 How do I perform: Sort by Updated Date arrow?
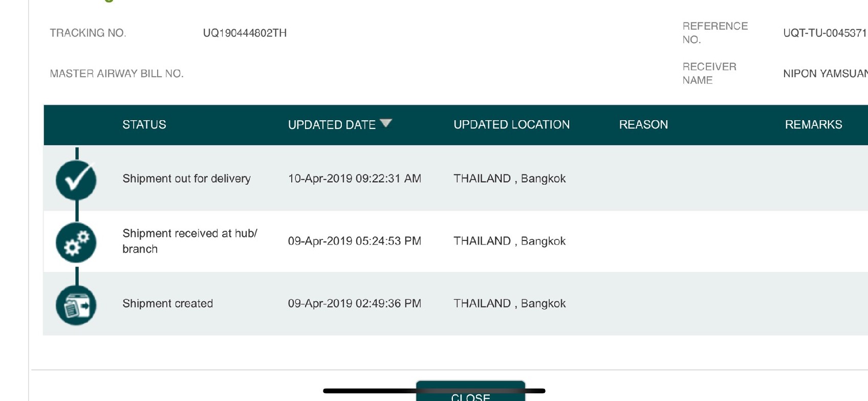click(x=386, y=123)
